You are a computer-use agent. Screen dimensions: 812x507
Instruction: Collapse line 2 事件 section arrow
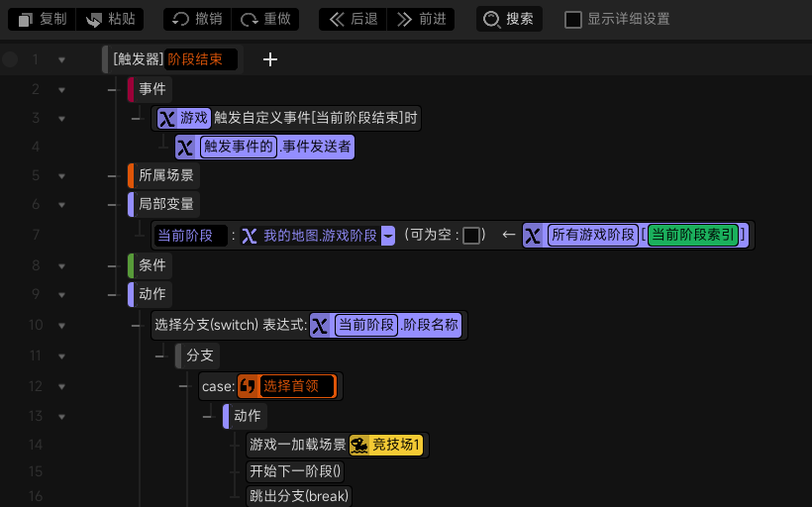click(61, 90)
